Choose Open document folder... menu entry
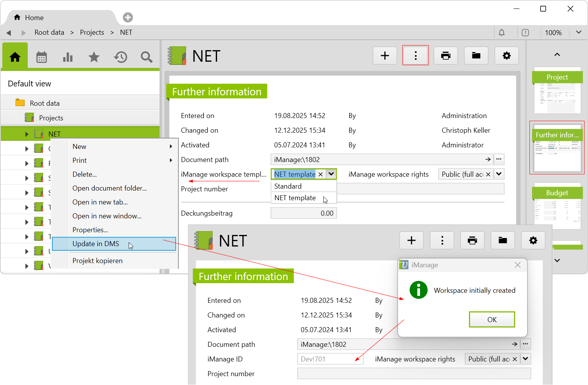Viewport: 588px width, 385px height. tap(109, 188)
